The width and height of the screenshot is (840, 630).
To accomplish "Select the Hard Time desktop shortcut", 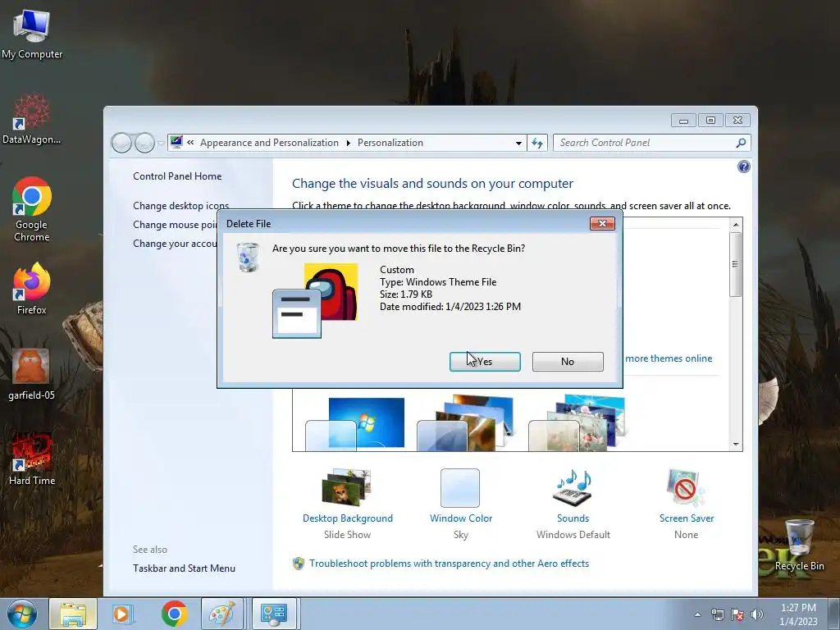I will coord(32,459).
